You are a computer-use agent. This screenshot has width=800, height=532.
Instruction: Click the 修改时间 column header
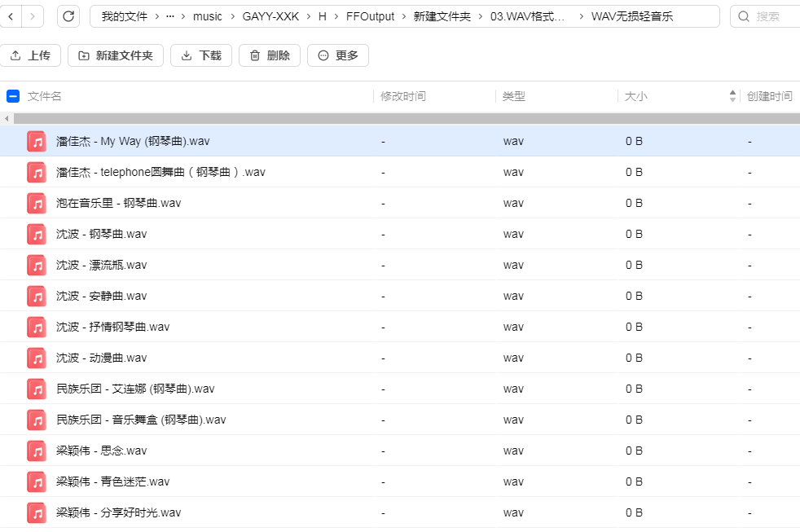pyautogui.click(x=403, y=96)
